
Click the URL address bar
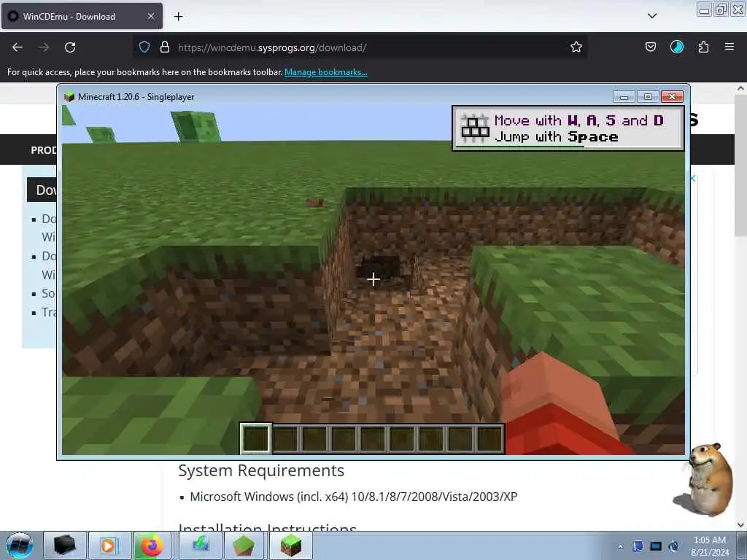360,47
